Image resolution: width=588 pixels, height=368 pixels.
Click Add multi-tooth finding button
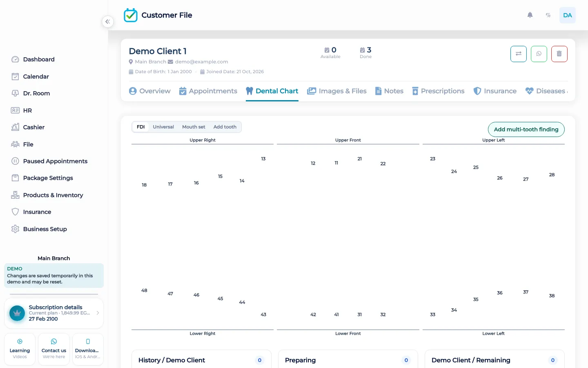click(526, 129)
